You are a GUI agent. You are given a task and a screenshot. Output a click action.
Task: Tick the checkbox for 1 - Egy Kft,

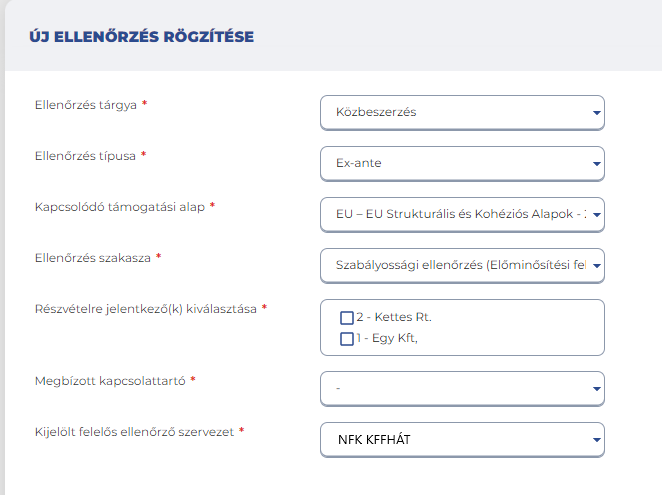347,339
